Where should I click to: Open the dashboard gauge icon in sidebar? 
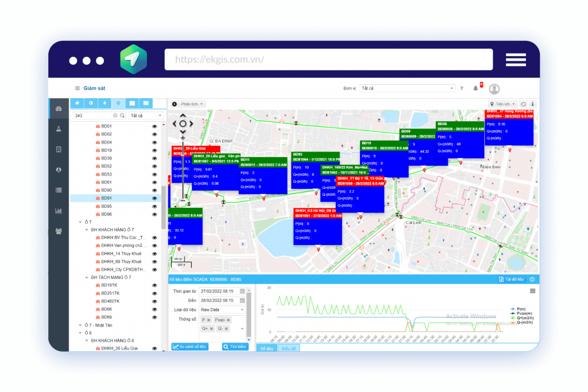point(59,108)
